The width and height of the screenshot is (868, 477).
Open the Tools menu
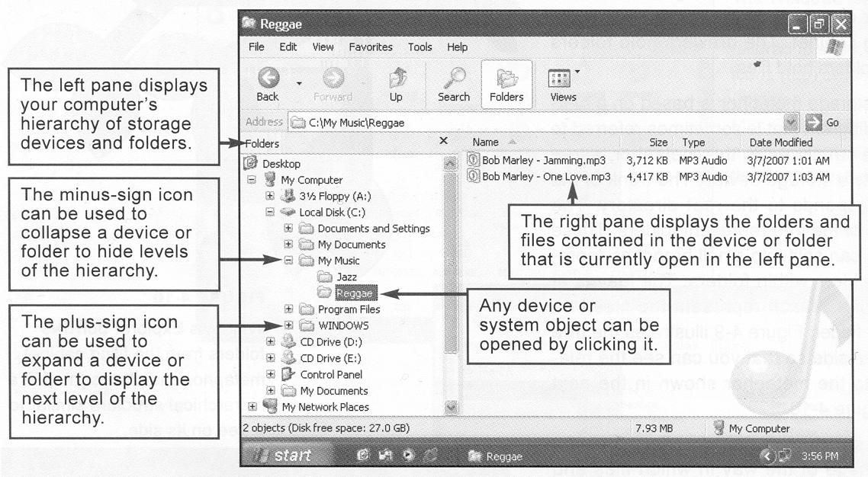click(x=420, y=47)
